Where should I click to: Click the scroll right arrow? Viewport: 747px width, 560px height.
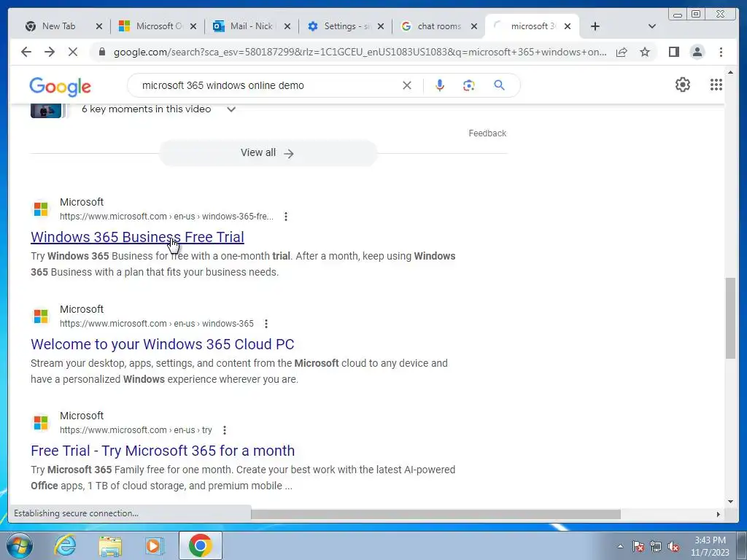click(719, 514)
